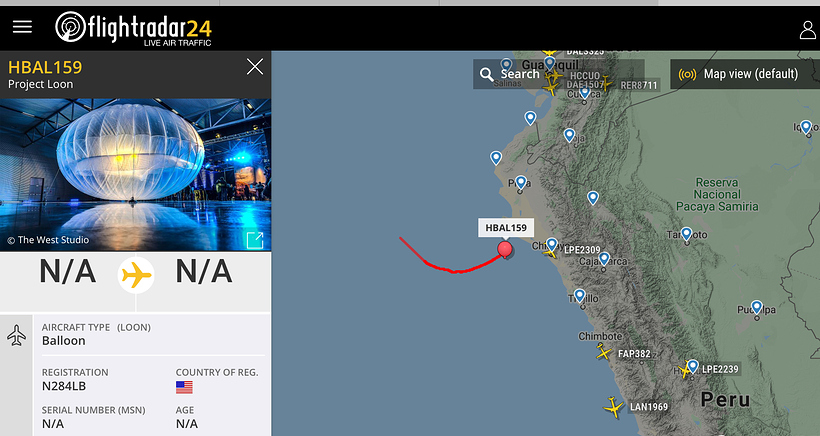This screenshot has width=820, height=436.
Task: Click the airport pin at Cajamarca
Action: click(604, 259)
